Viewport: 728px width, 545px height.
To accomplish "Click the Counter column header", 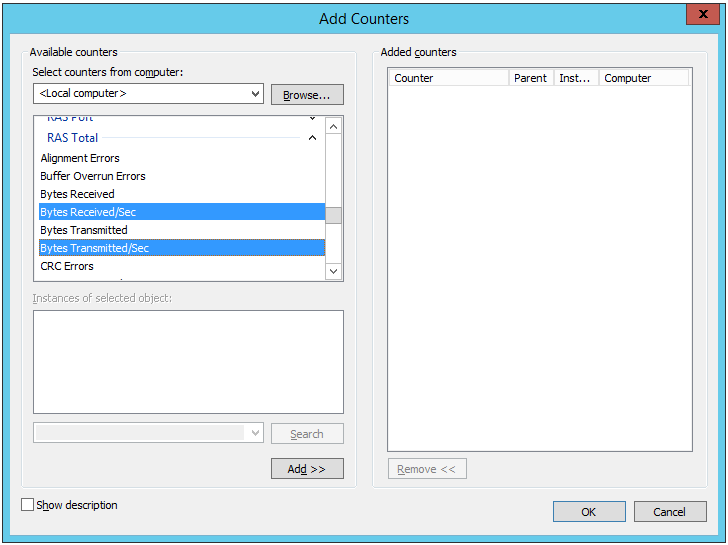I will click(449, 78).
